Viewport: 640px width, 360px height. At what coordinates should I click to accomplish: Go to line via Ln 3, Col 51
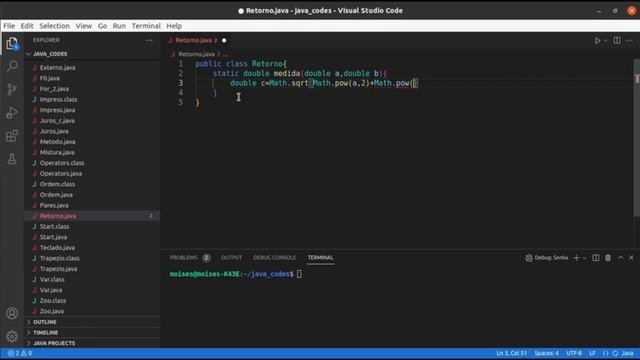click(511, 353)
